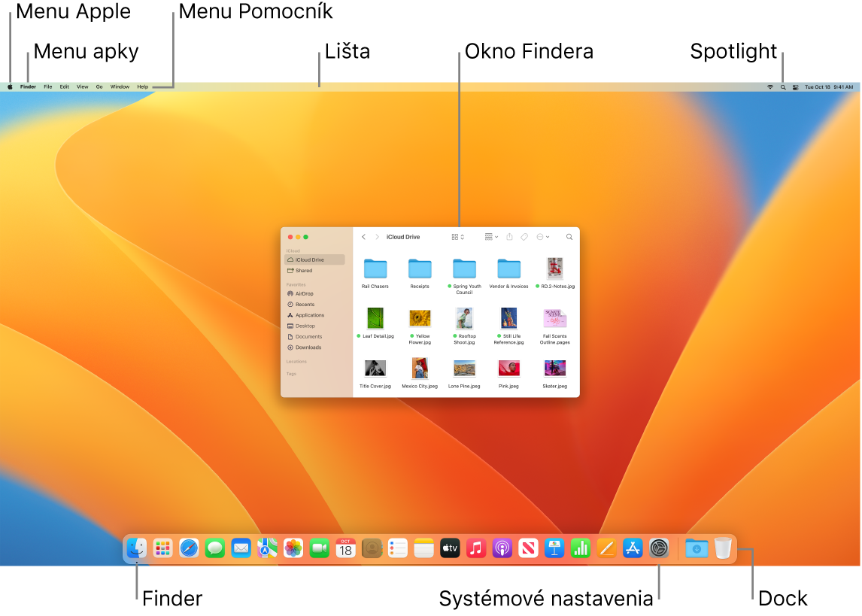Open FaceTime from the Dock
The height and width of the screenshot is (616, 862).
coord(319,548)
